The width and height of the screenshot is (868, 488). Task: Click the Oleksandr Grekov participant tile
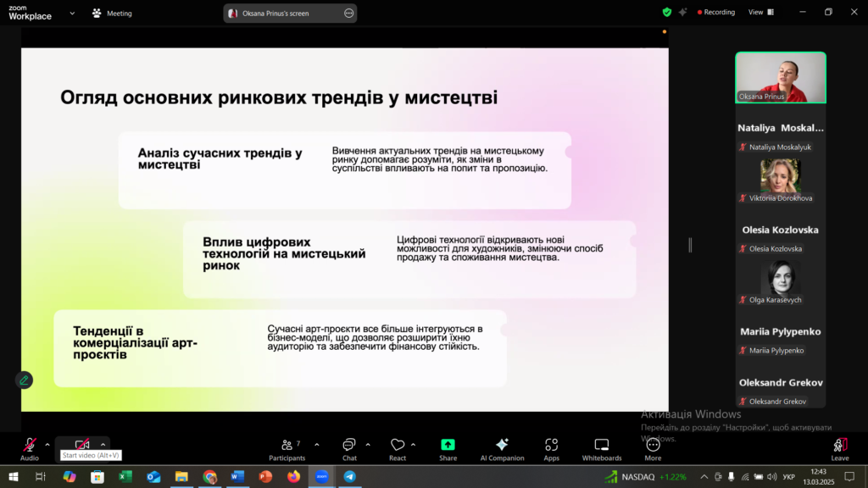[x=781, y=383]
